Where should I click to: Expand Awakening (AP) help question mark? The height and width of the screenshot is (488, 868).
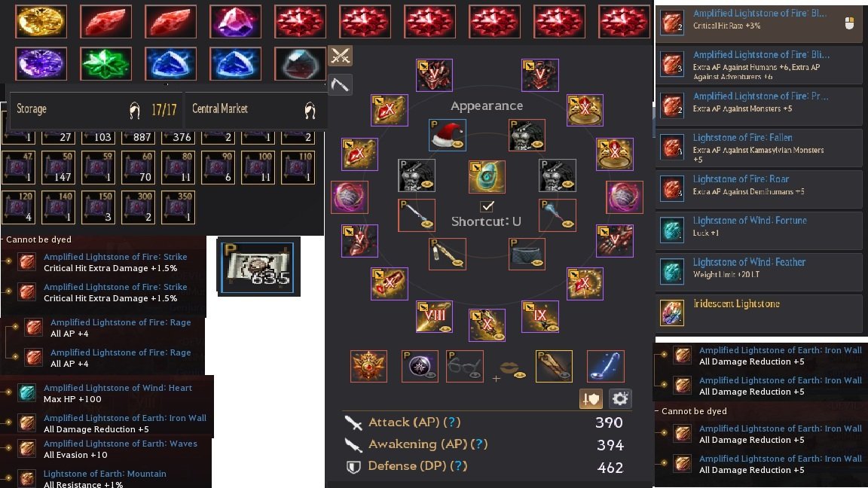(x=479, y=444)
